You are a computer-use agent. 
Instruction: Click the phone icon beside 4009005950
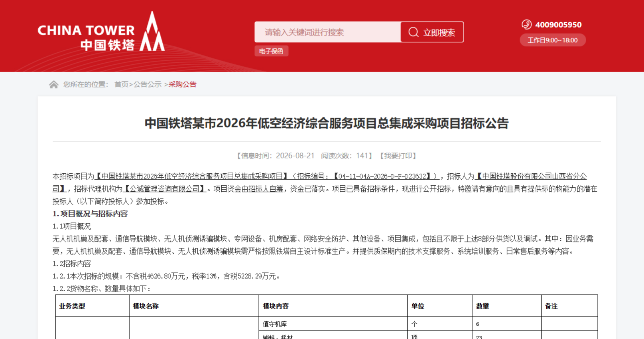[x=526, y=25]
